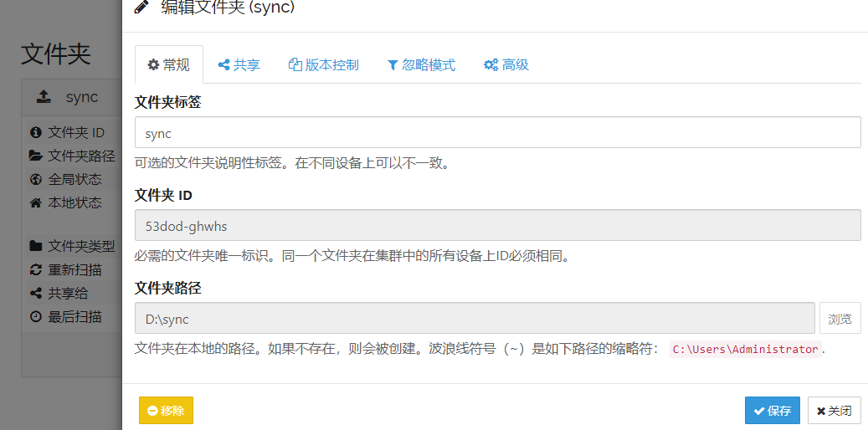Save changes with the 保存 button
Image resolution: width=868 pixels, height=430 pixels.
[772, 411]
